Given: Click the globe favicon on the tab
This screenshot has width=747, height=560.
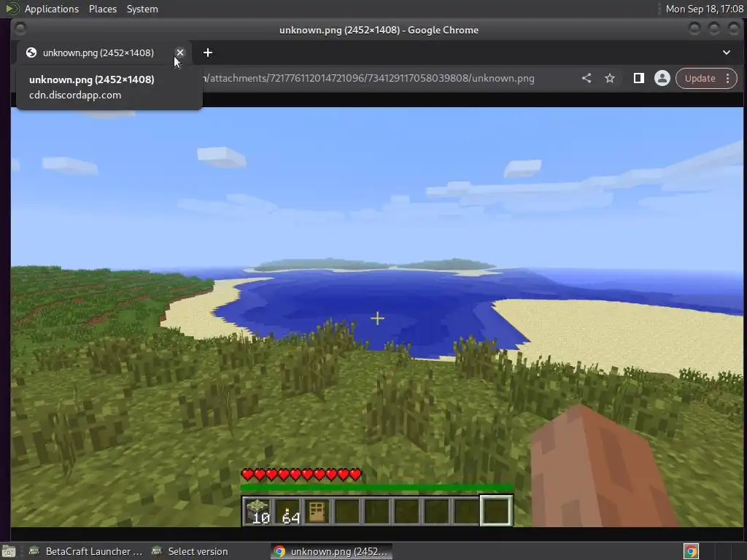Looking at the screenshot, I should click(31, 52).
